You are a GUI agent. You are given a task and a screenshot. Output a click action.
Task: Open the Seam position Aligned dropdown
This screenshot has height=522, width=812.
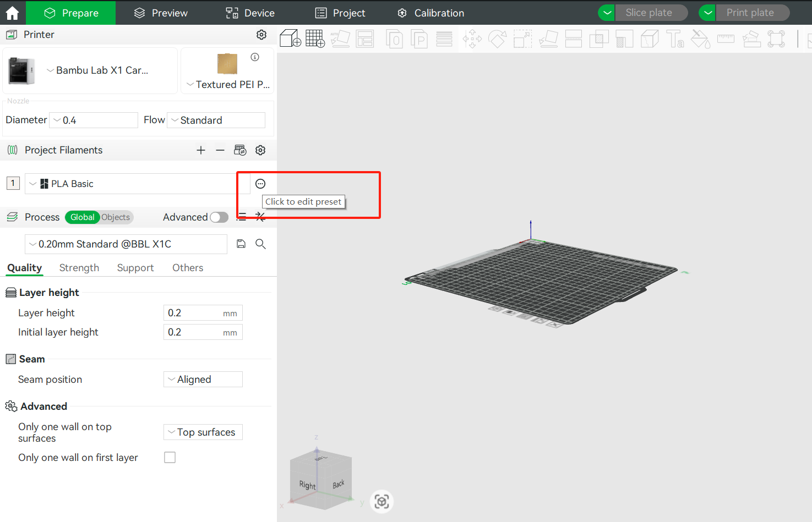pos(203,380)
